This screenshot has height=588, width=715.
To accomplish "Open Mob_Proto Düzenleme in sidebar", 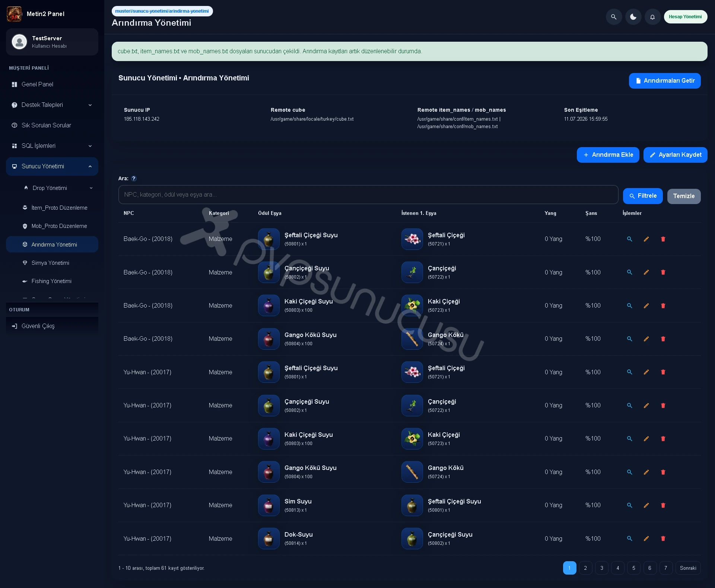I will coord(59,226).
